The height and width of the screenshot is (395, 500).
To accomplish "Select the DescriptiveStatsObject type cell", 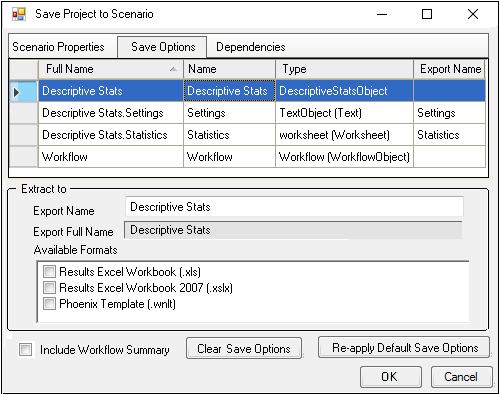I will (x=344, y=91).
